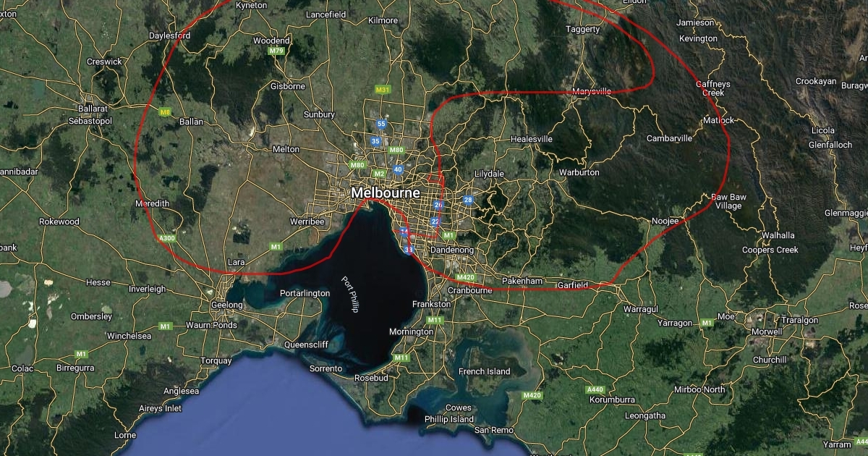Click the Taggerty label

[583, 30]
